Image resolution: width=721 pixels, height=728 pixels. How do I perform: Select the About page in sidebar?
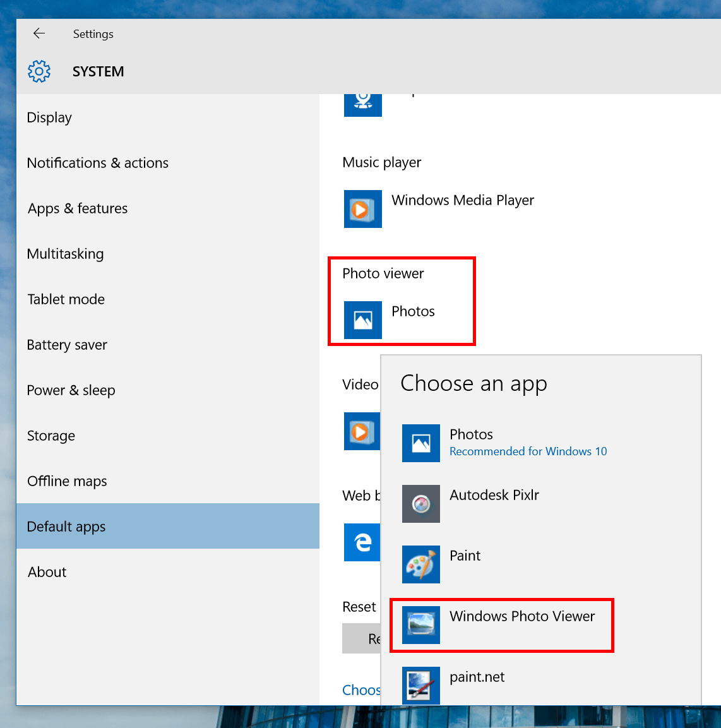coord(47,572)
